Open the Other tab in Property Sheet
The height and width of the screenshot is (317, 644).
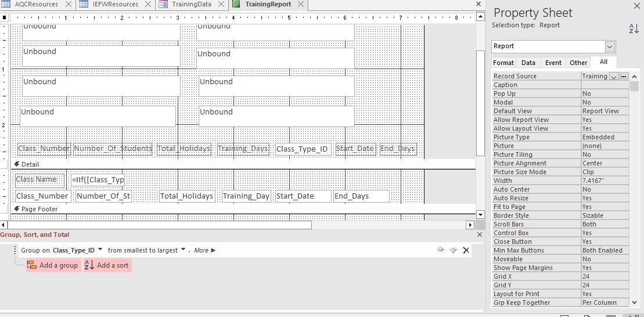point(578,63)
